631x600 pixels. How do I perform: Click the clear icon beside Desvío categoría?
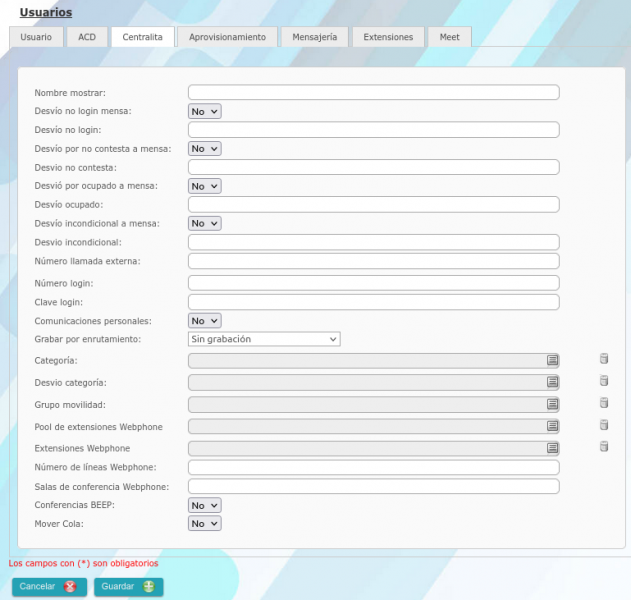click(x=604, y=381)
